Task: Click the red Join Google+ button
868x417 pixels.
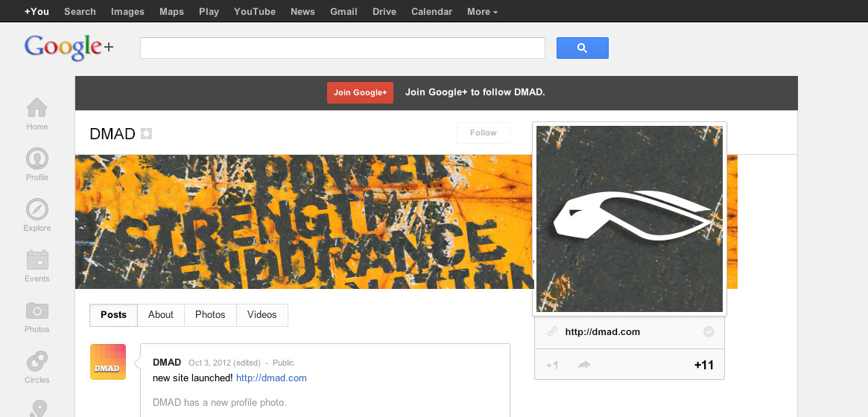Action: (x=361, y=92)
